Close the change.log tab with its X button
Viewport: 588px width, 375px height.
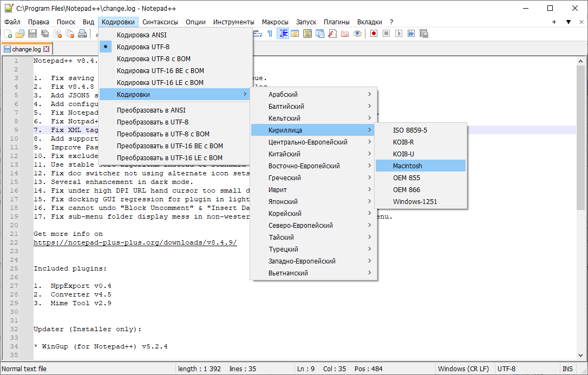click(x=47, y=49)
